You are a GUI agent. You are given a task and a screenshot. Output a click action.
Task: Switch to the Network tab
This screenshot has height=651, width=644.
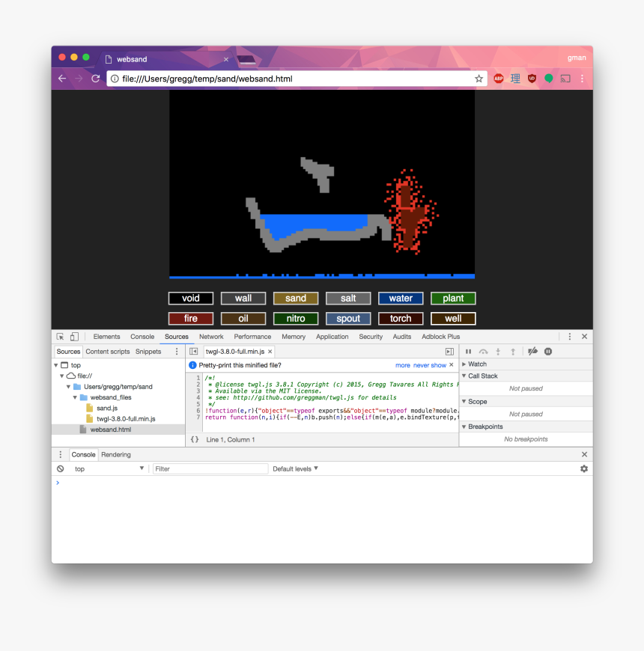click(211, 337)
